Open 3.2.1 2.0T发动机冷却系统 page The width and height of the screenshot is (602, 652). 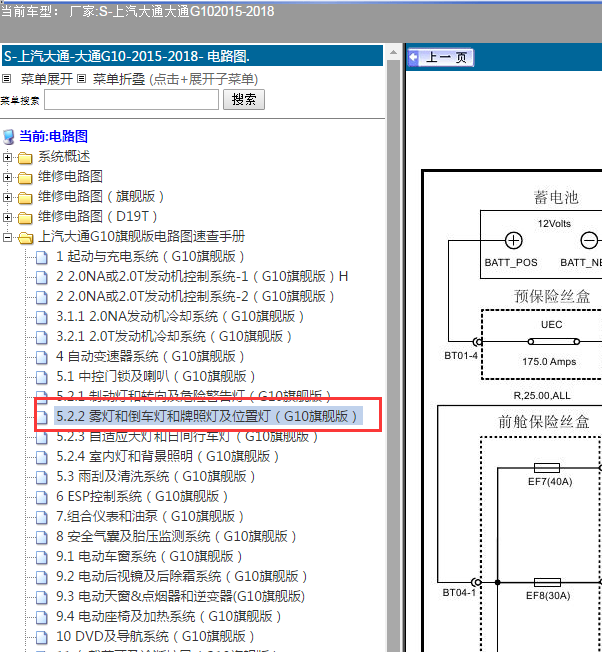tap(174, 336)
